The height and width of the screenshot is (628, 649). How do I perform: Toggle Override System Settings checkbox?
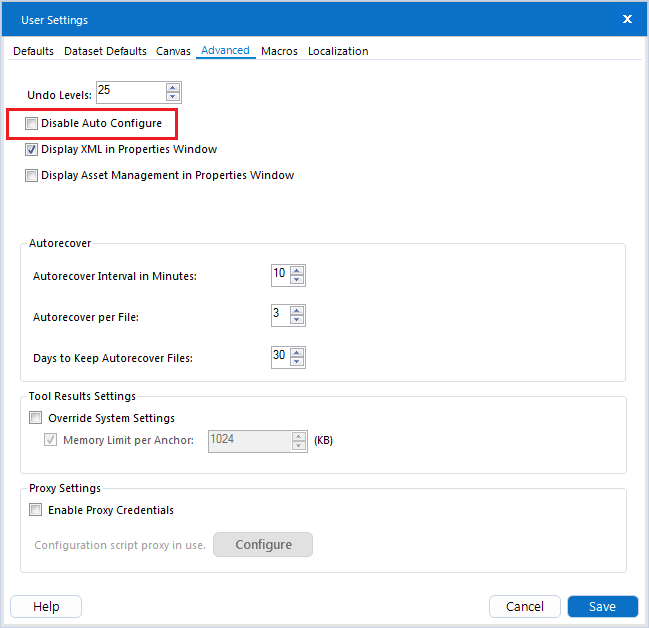pyautogui.click(x=36, y=418)
